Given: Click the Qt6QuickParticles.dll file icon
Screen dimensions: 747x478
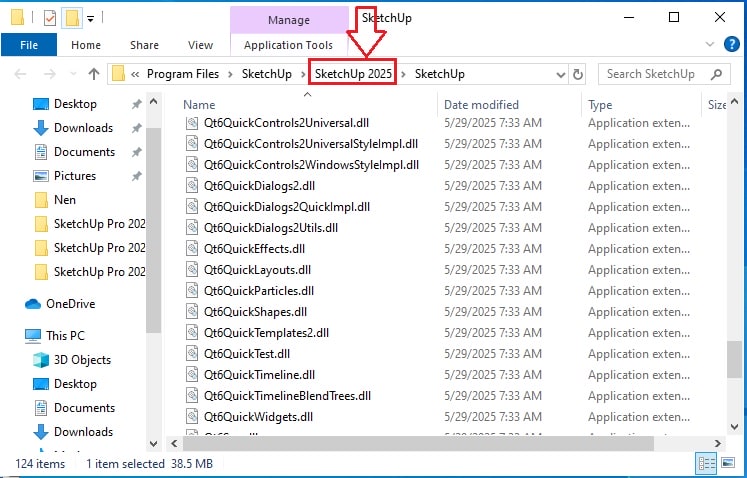Looking at the screenshot, I should coord(192,291).
